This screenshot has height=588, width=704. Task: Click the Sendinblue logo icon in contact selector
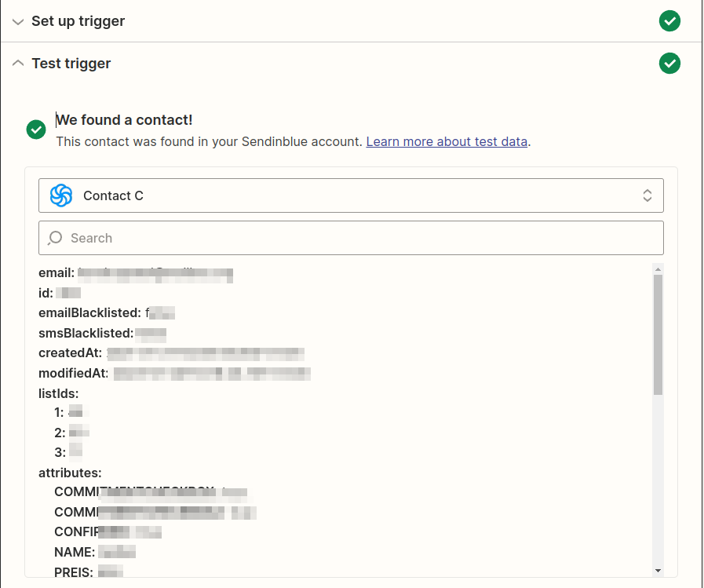(61, 195)
